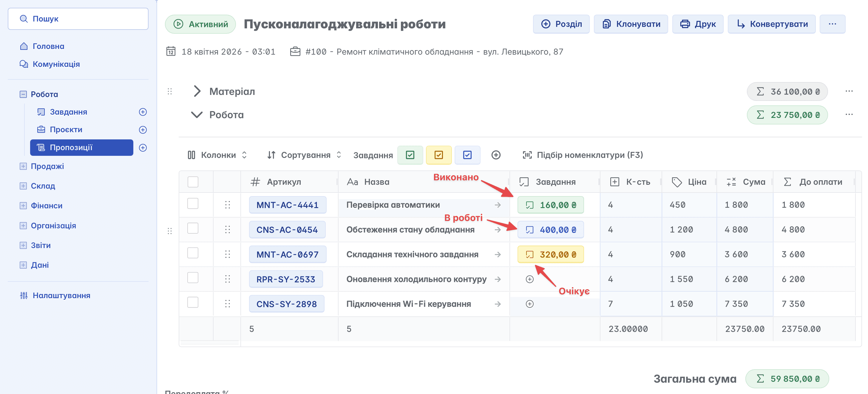Click circled plus icon after task filters
Viewport: 868px width, 394px height.
click(496, 155)
